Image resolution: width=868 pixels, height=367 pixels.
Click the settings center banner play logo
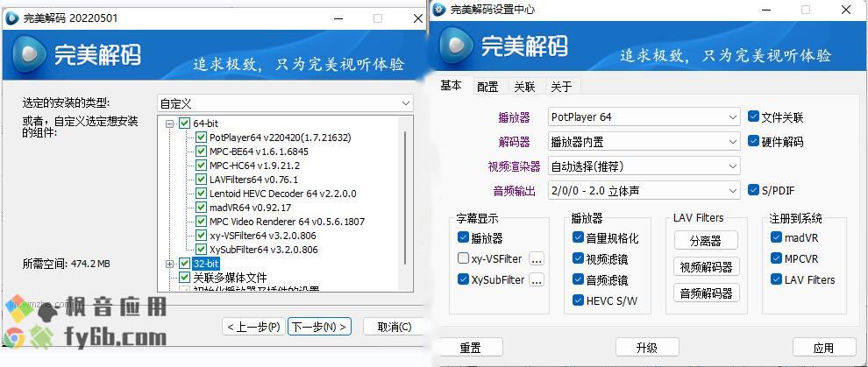pos(456,46)
